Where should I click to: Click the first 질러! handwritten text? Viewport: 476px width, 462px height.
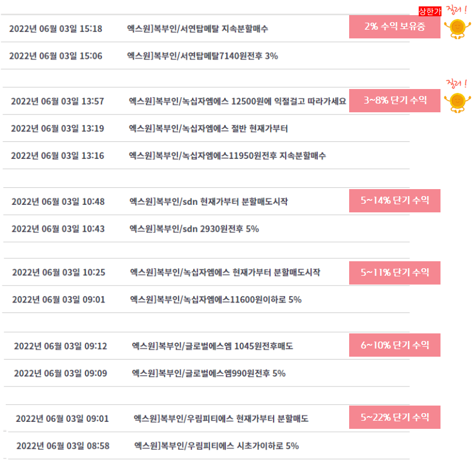[x=456, y=10]
